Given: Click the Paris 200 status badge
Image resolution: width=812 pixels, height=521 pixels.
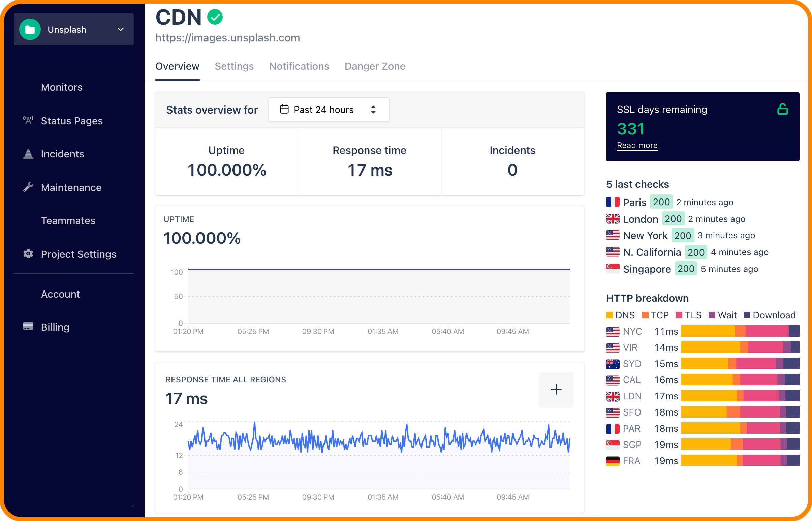Looking at the screenshot, I should click(x=661, y=202).
